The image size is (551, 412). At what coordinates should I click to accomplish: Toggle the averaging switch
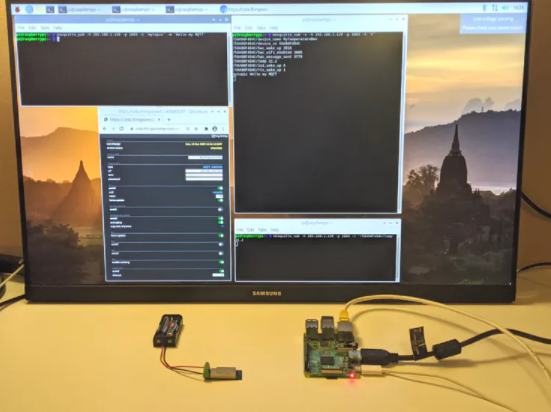(x=221, y=223)
